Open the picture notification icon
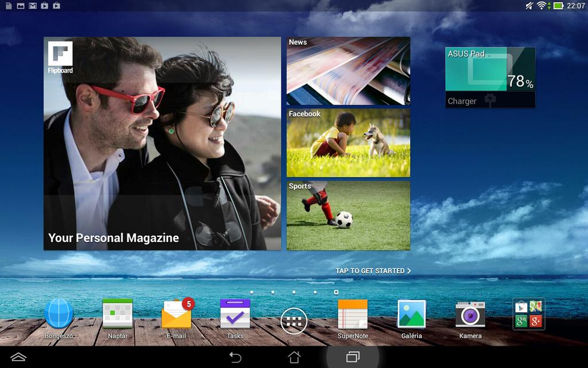 (21, 6)
